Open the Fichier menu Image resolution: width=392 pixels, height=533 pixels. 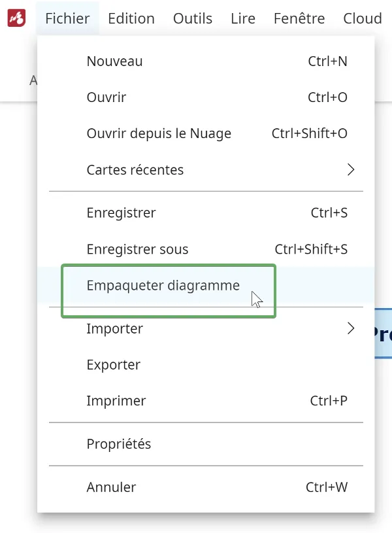click(x=67, y=18)
